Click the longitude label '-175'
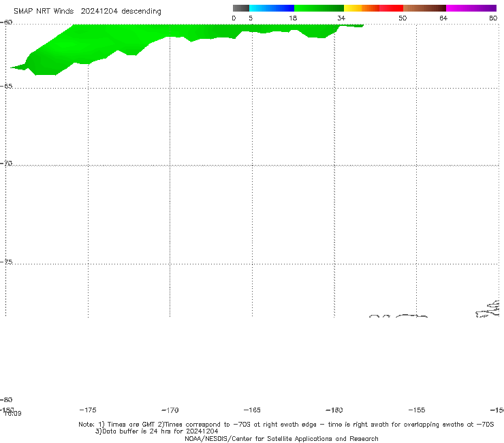 (x=88, y=410)
